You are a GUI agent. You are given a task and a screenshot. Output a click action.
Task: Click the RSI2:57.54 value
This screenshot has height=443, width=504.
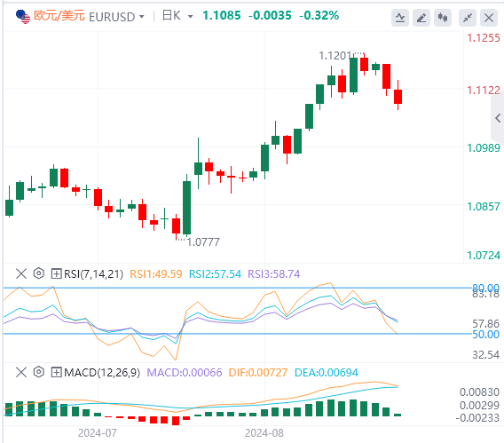pos(215,274)
